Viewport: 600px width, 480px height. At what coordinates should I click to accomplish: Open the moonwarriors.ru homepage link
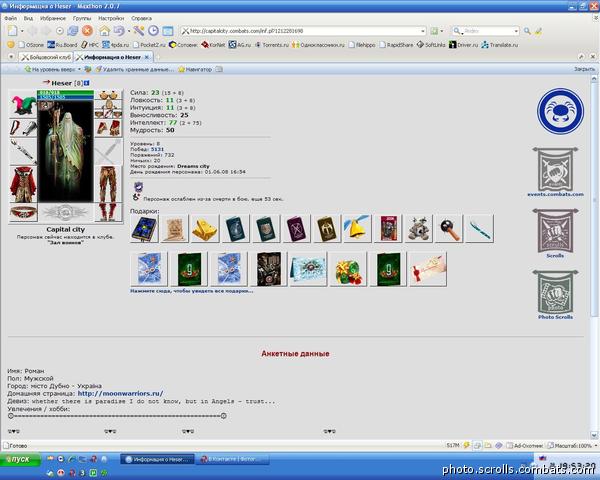click(121, 393)
